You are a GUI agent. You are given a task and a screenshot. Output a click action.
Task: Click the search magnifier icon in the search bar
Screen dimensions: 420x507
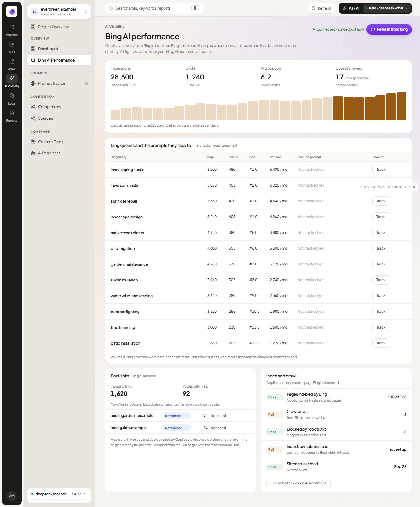click(x=111, y=8)
